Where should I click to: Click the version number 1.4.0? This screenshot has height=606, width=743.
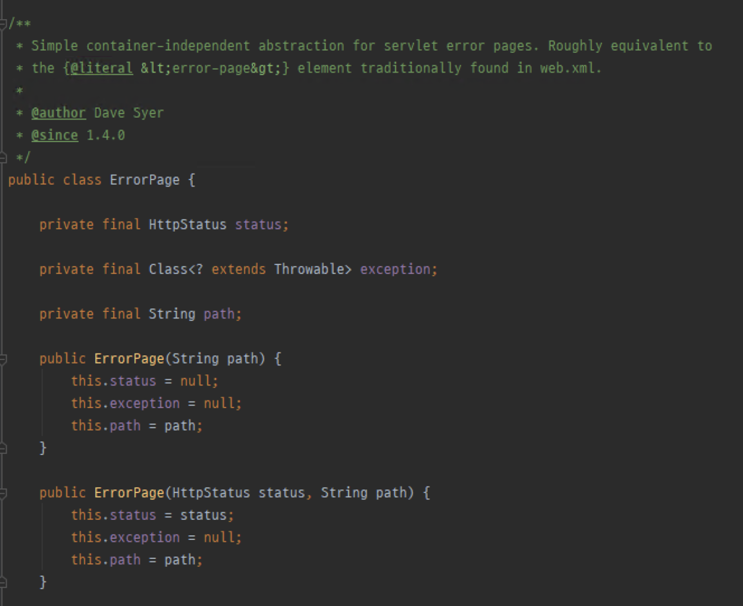(105, 135)
